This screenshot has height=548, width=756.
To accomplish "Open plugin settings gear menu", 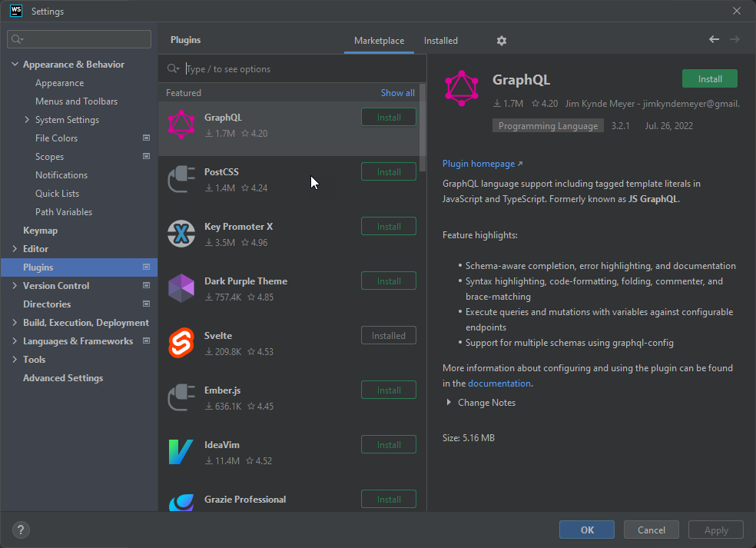I will tap(502, 41).
